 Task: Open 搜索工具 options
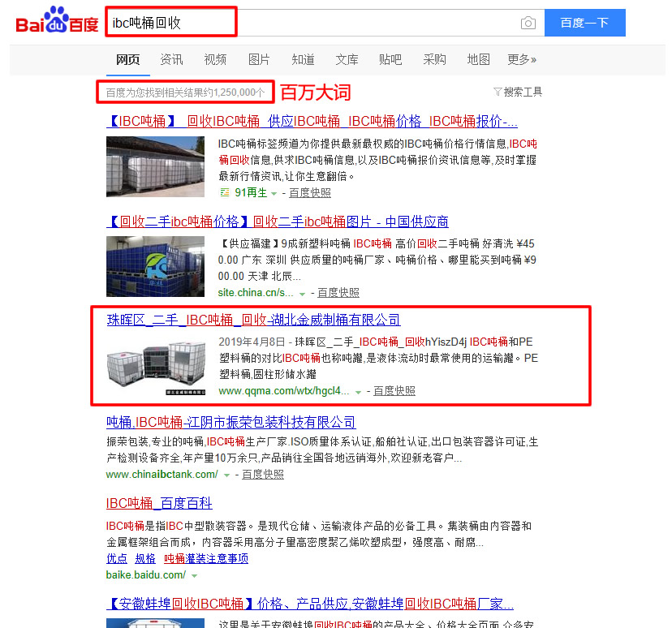[523, 92]
